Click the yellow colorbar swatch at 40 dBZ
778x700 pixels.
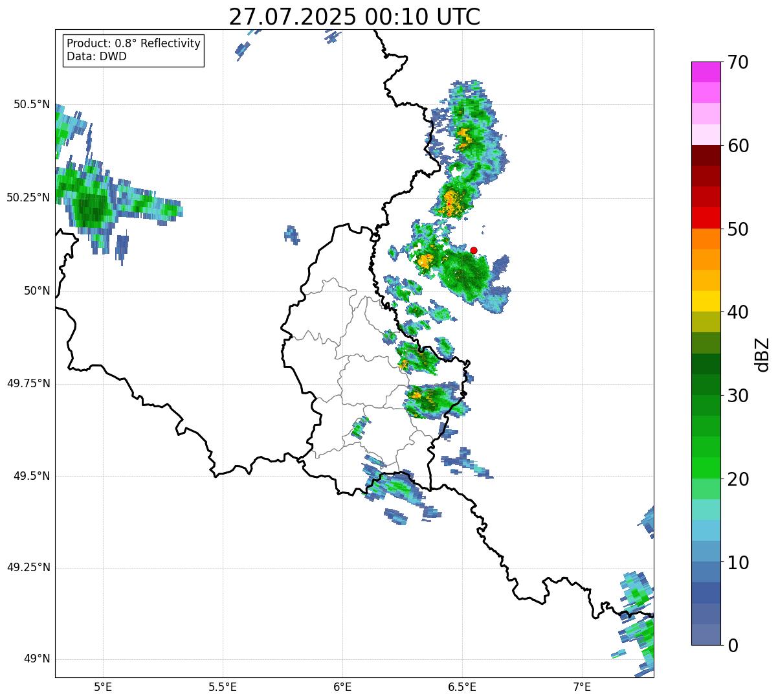click(x=706, y=302)
